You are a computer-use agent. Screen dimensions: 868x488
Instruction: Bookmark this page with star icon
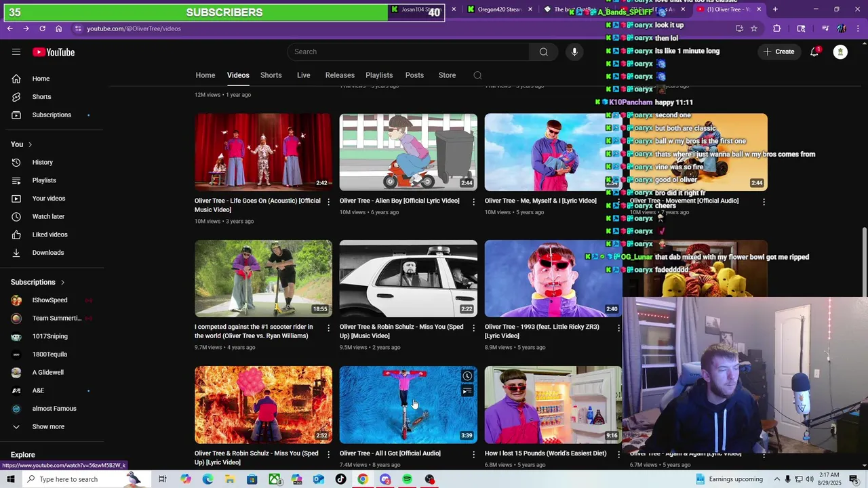754,28
